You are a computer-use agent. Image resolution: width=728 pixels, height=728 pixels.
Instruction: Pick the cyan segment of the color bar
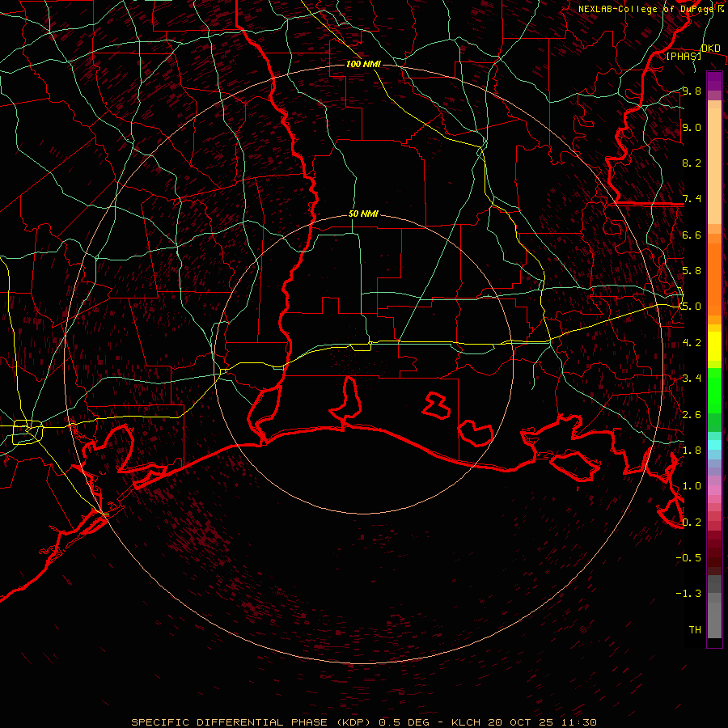(714, 445)
